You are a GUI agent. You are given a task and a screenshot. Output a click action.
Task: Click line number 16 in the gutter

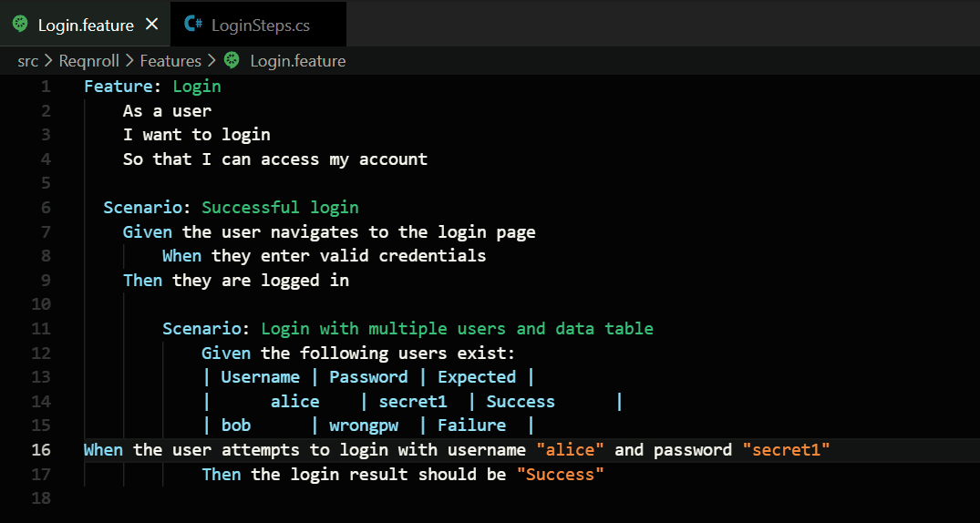(x=41, y=450)
